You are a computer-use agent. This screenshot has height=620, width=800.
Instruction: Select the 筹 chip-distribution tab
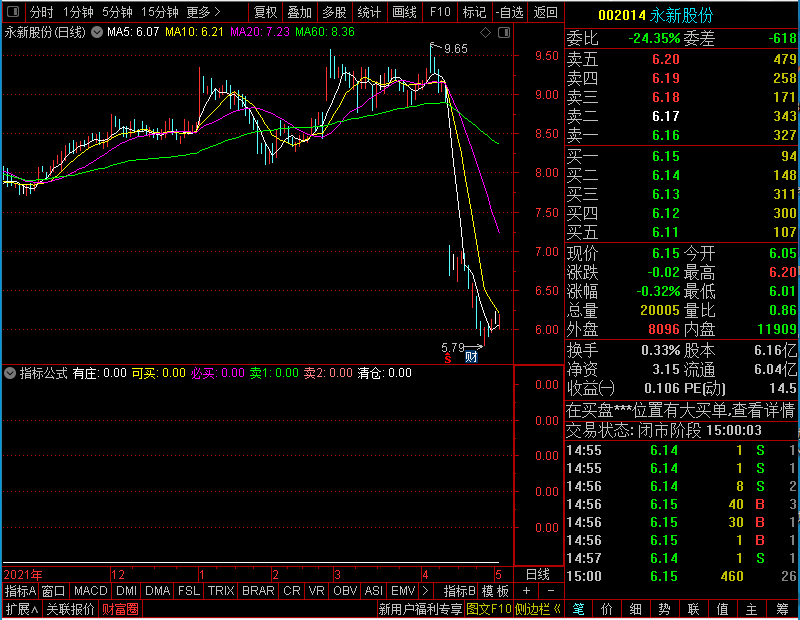(782, 609)
